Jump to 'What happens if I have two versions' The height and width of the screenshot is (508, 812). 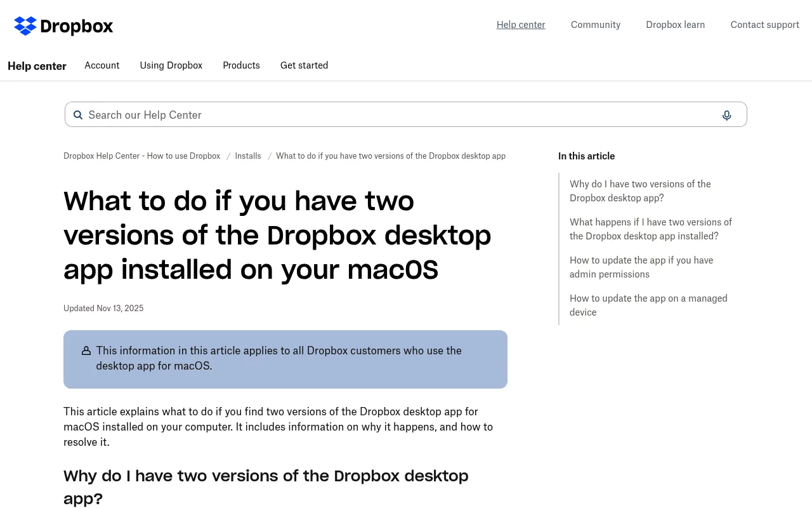[651, 229]
